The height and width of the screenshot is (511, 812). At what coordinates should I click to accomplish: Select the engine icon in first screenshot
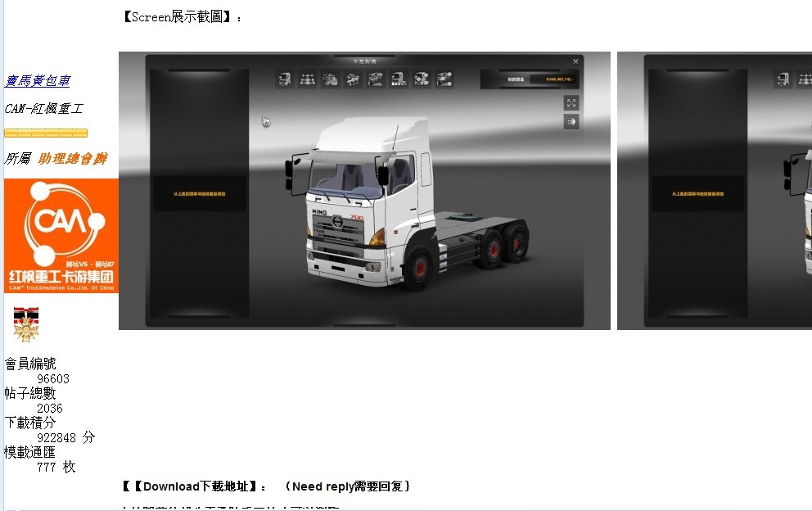(331, 79)
